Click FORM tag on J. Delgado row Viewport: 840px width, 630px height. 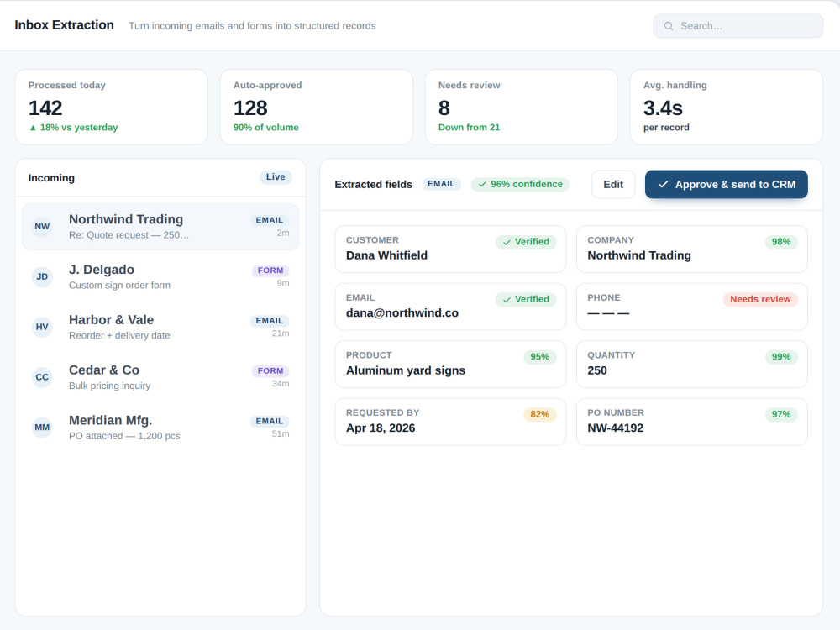pyautogui.click(x=270, y=270)
